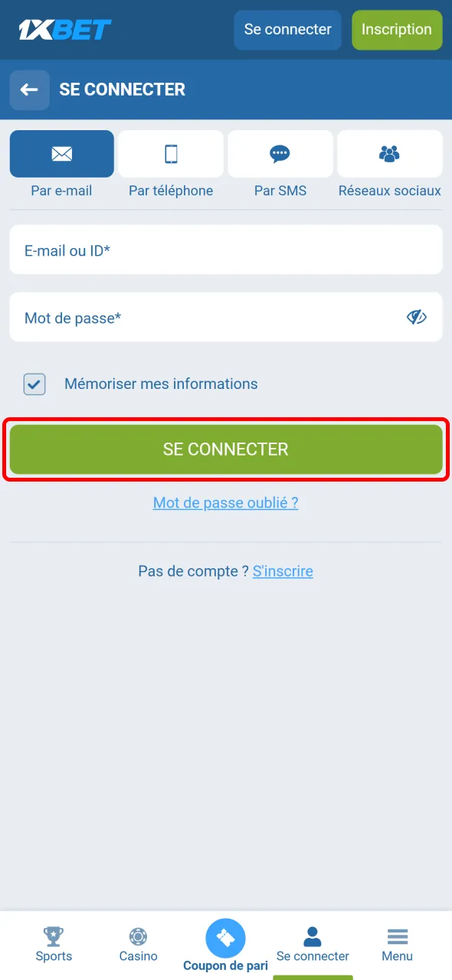
Task: Click the S'inscrire link
Action: pos(283,571)
